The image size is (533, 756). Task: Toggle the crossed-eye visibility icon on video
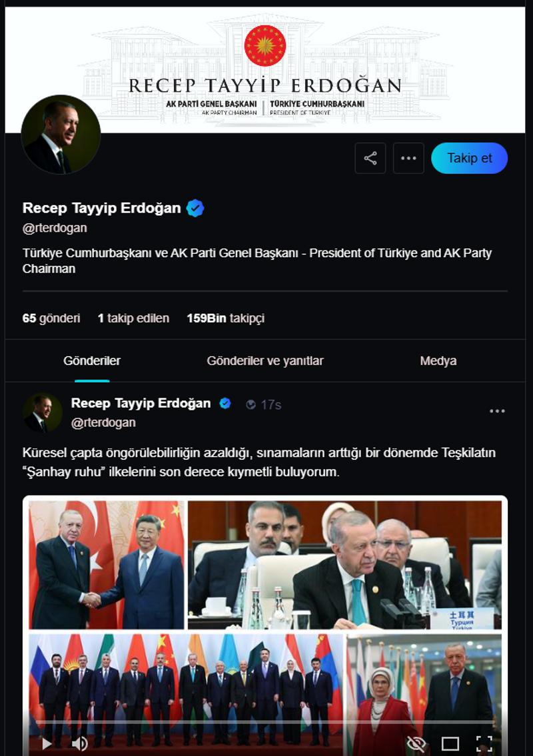click(416, 744)
